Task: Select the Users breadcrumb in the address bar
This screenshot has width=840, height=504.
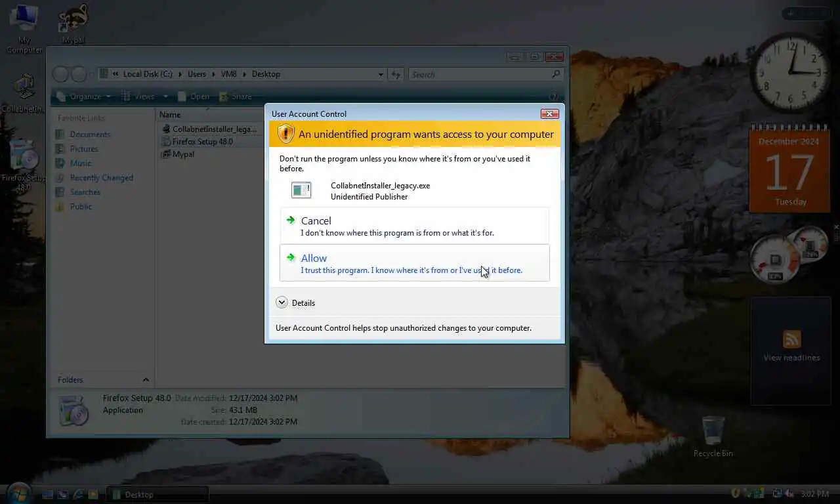Action: click(x=196, y=74)
